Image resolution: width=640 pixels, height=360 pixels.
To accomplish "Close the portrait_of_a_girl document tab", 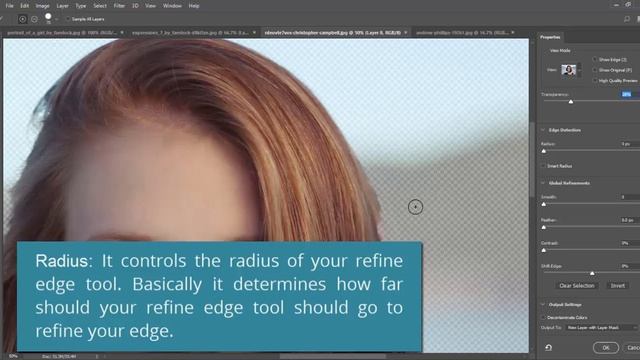I will (122, 33).
